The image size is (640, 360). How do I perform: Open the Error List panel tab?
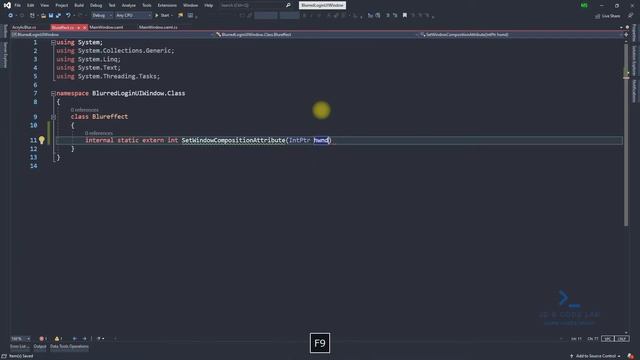click(x=19, y=347)
